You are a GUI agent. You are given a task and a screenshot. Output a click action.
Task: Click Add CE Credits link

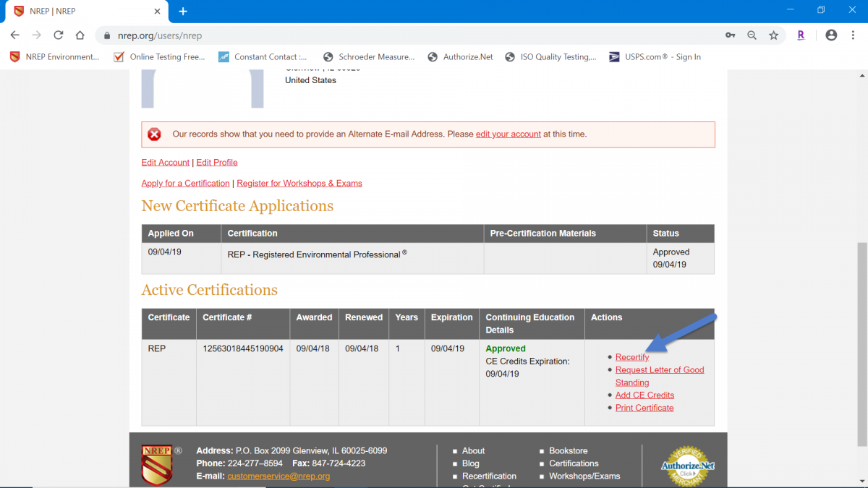(644, 395)
